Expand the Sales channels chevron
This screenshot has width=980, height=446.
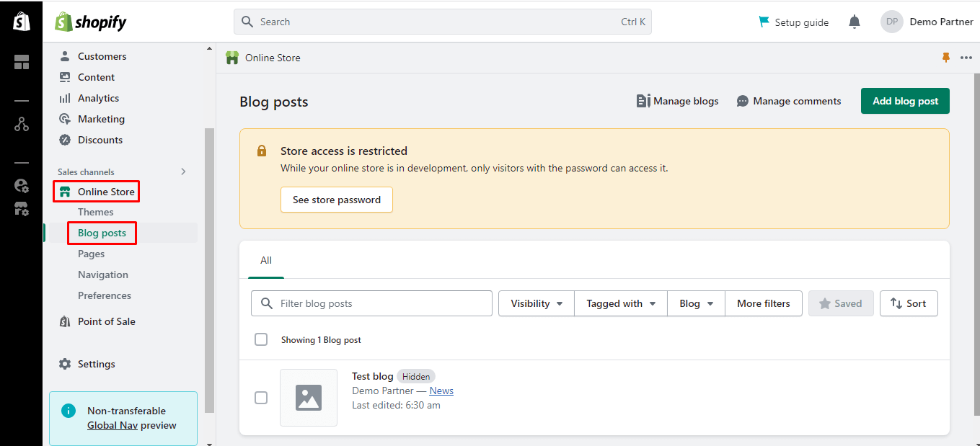[183, 171]
